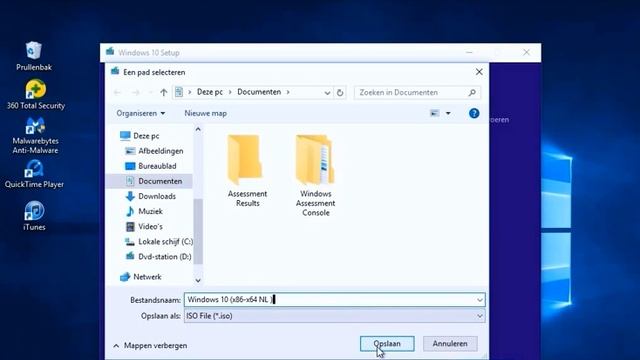Open the Windows Assessment Console folder

tap(316, 176)
